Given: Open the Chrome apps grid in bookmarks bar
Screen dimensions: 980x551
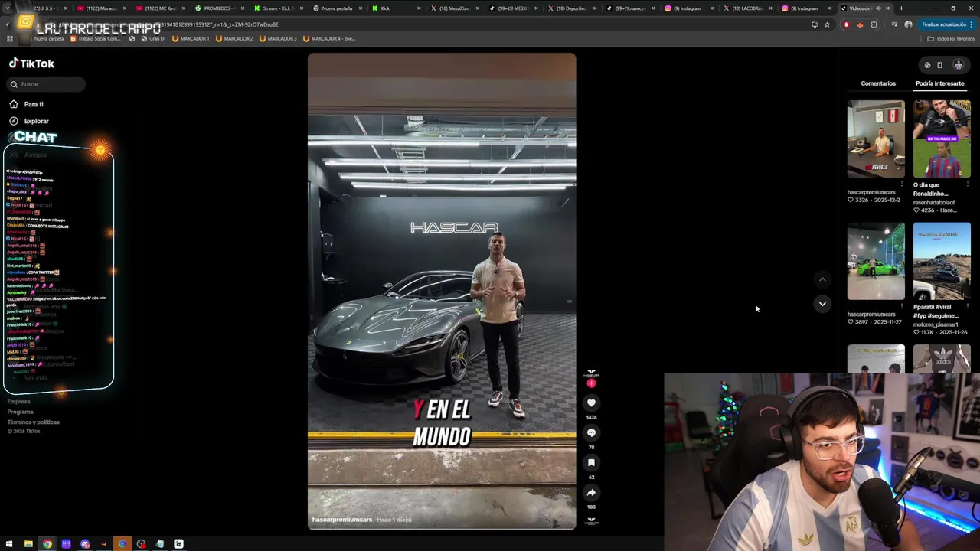Looking at the screenshot, I should [10, 38].
